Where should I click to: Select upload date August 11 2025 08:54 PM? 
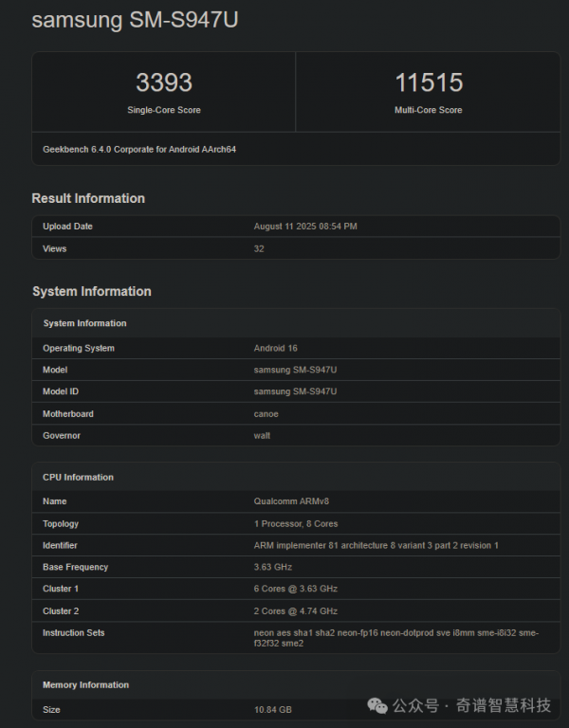(x=305, y=227)
